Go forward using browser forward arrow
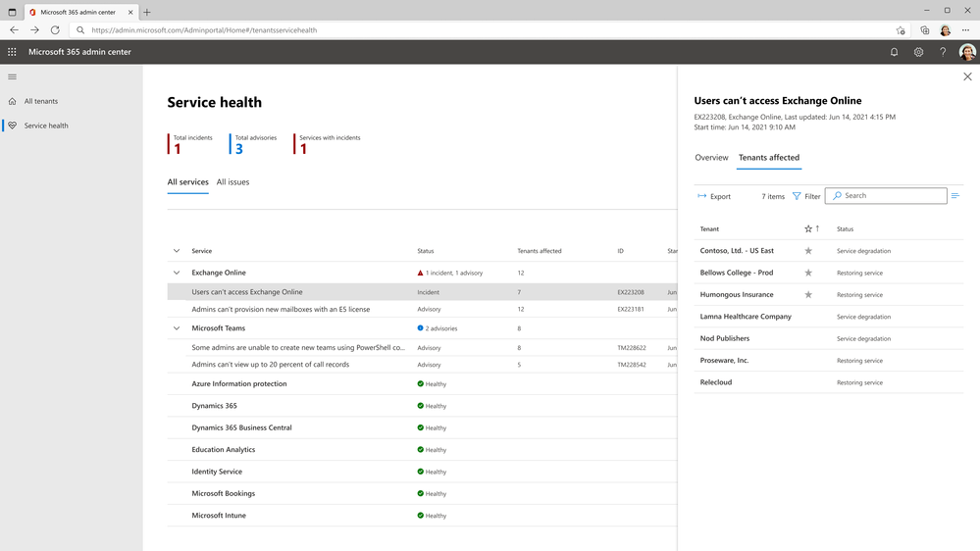Screen dimensions: 980x551 click(x=34, y=30)
